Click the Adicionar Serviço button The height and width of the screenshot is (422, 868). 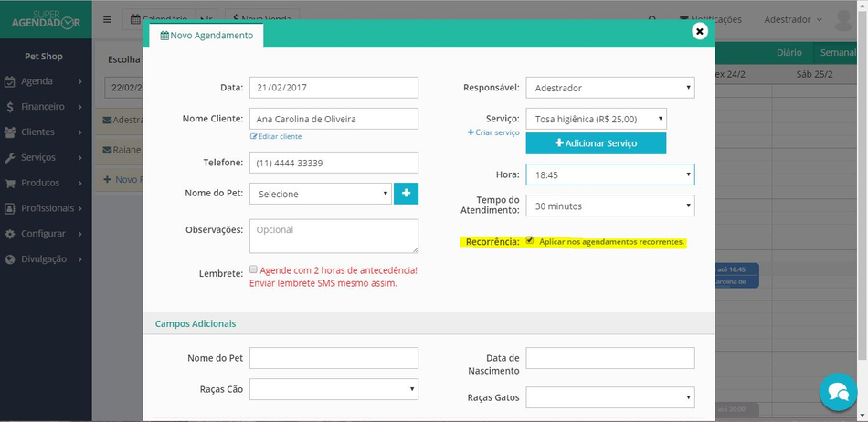coord(597,143)
